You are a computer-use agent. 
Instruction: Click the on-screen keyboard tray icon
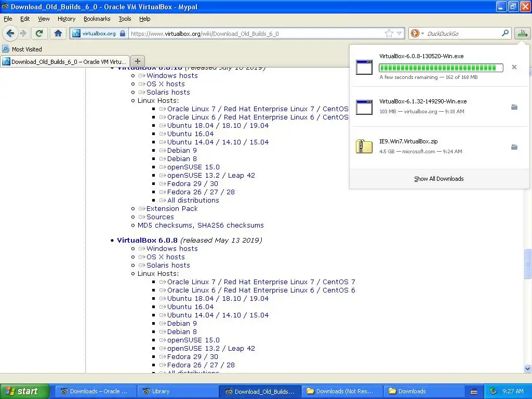coord(474,392)
